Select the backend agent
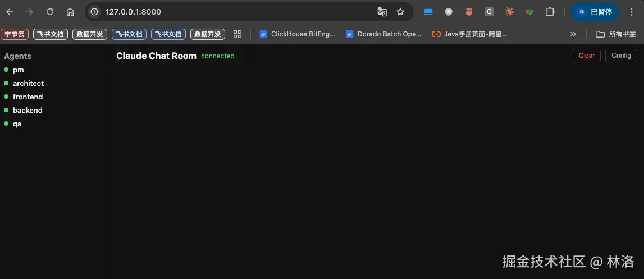The image size is (644, 279). [x=23, y=110]
